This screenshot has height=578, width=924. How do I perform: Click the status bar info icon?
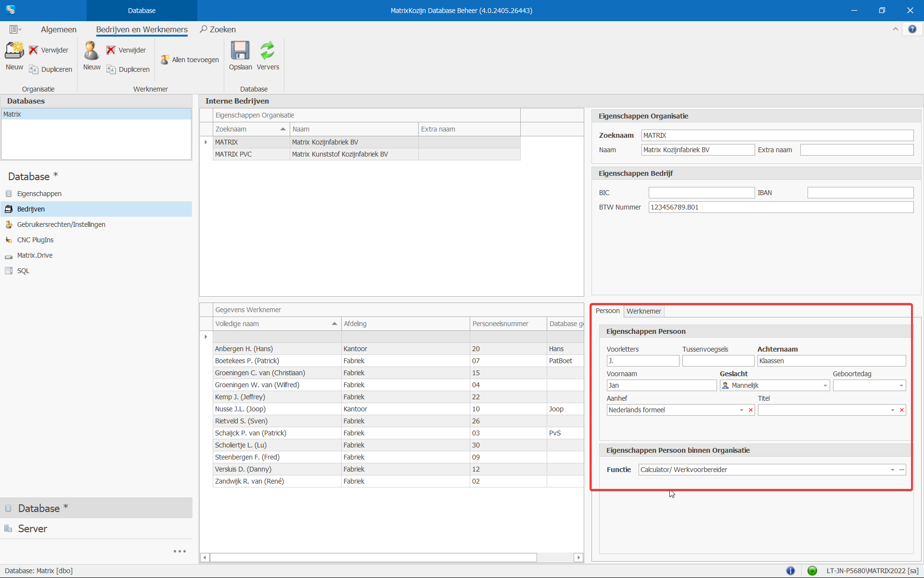[x=791, y=571]
